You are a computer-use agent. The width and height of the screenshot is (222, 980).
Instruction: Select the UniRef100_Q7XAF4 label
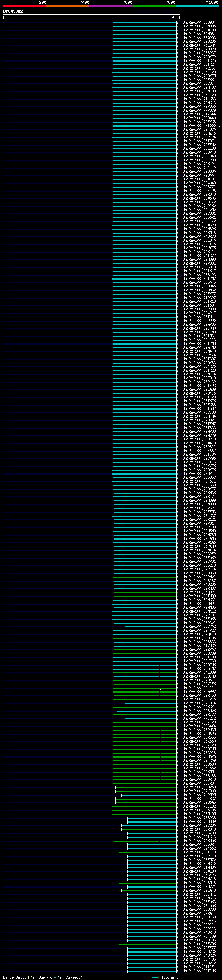click(x=199, y=913)
